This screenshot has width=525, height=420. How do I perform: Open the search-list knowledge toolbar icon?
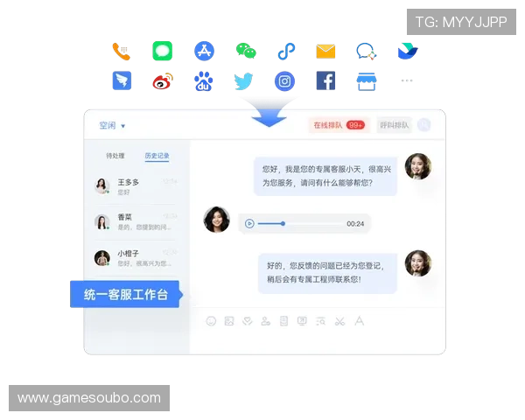[321, 321]
